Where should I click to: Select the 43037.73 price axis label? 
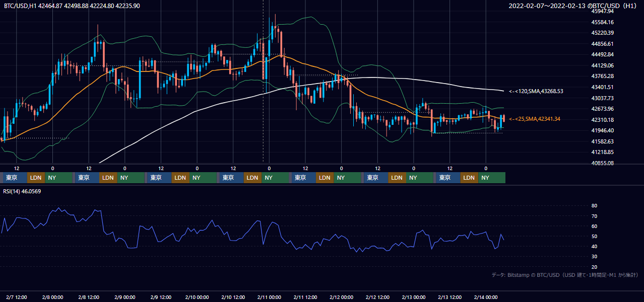pyautogui.click(x=603, y=98)
